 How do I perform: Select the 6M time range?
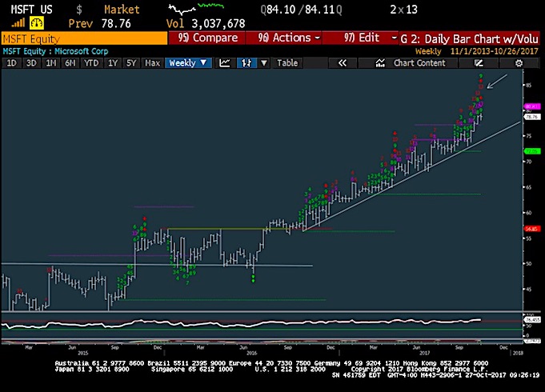tap(70, 63)
